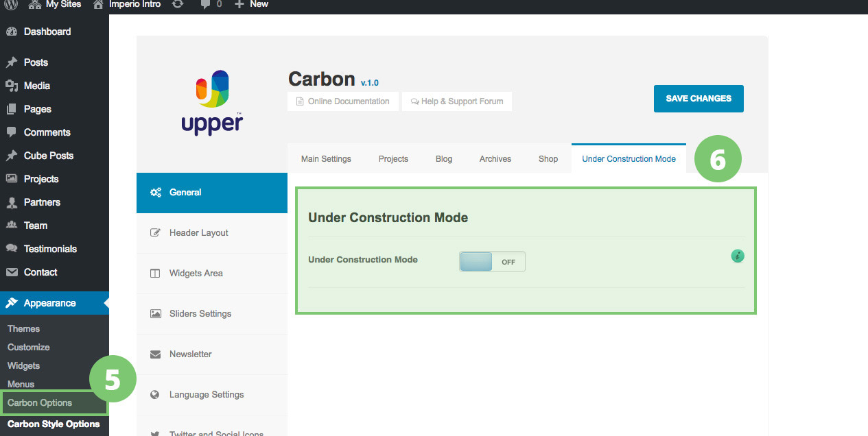Open Carbon Options submenu item
The width and height of the screenshot is (868, 436).
coord(40,402)
